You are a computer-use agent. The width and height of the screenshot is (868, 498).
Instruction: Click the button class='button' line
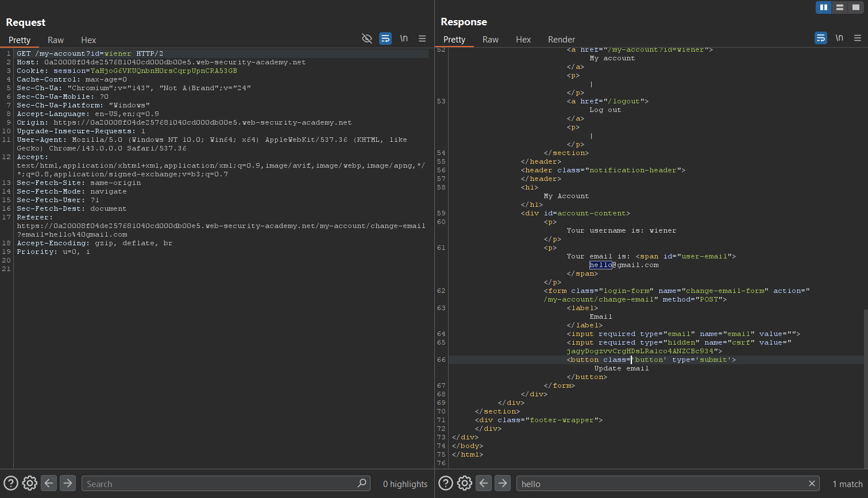pyautogui.click(x=651, y=360)
